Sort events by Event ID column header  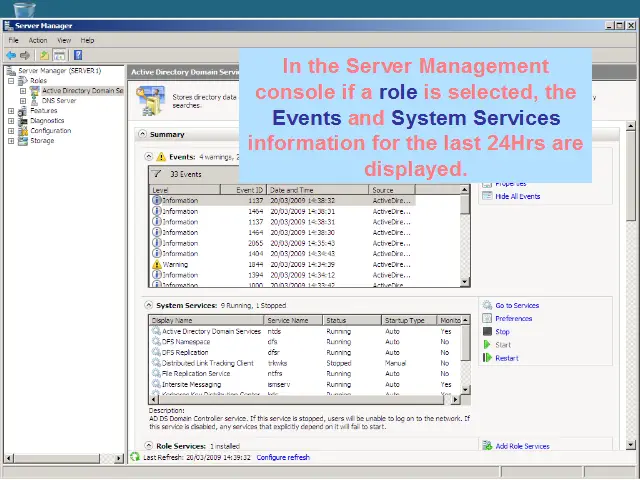pyautogui.click(x=244, y=190)
